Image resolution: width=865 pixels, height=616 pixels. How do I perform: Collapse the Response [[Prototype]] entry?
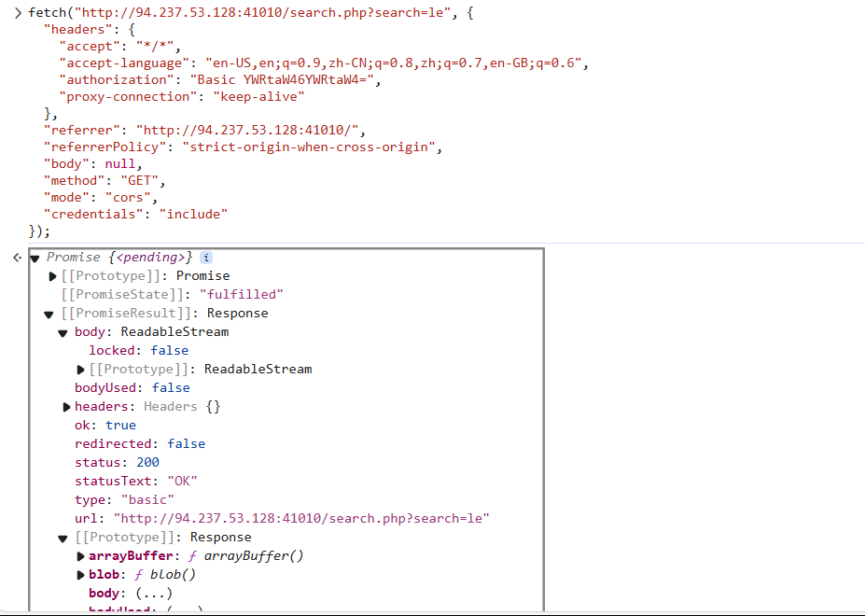coord(62,537)
